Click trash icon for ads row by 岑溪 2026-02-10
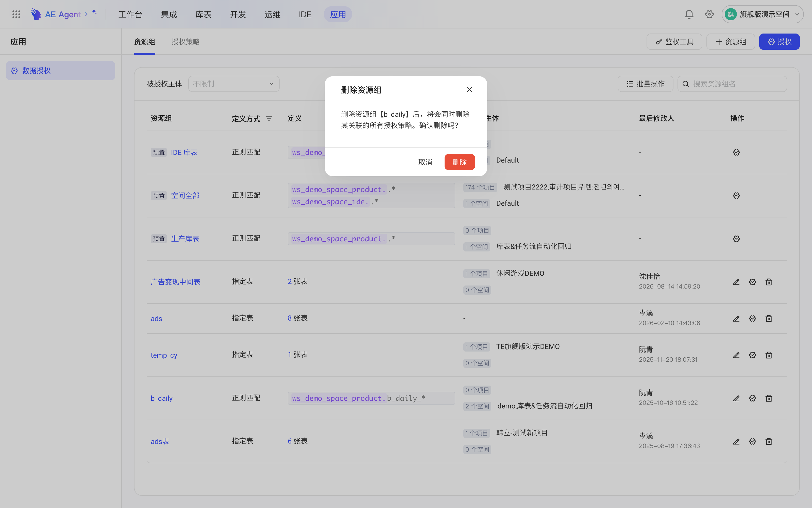The width and height of the screenshot is (812, 508). tap(769, 319)
